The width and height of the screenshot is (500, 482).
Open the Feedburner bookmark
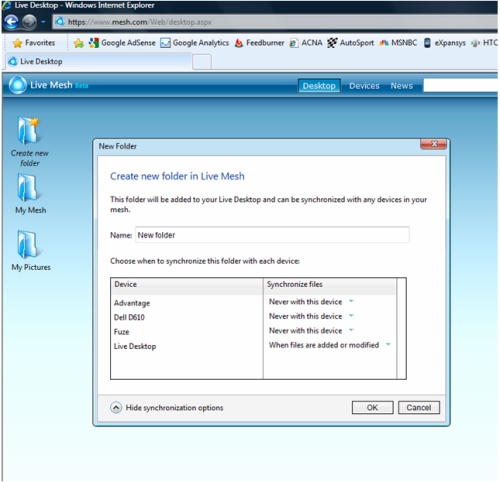pos(259,43)
